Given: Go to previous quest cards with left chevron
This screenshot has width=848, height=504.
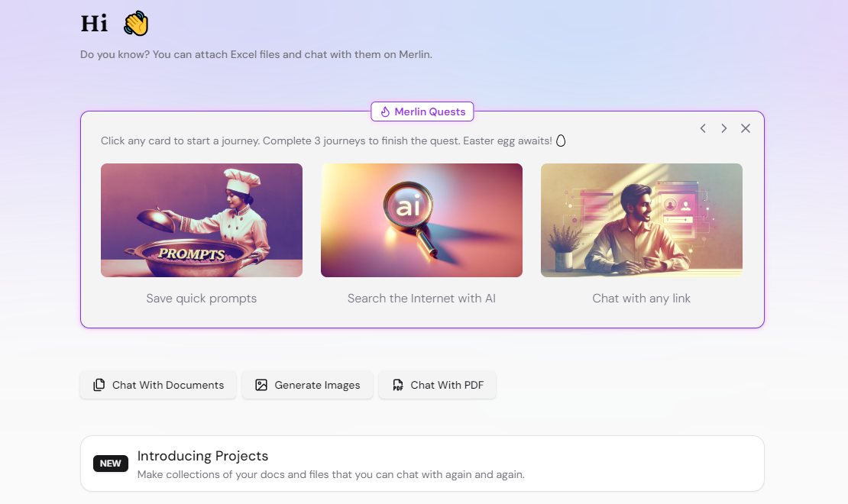Looking at the screenshot, I should click(x=703, y=128).
